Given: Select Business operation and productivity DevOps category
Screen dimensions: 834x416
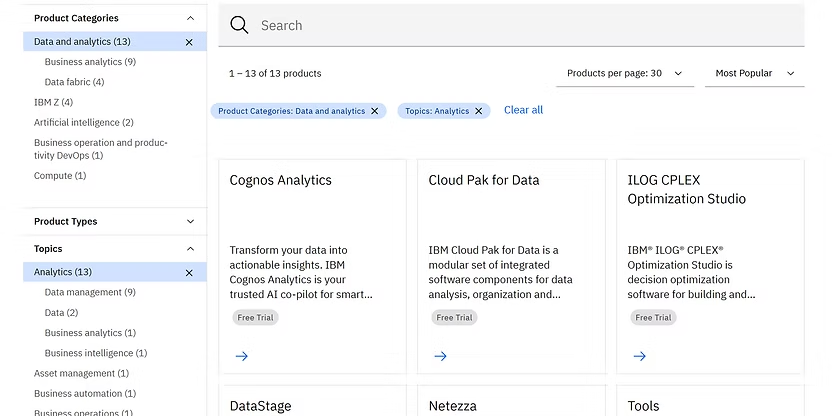Looking at the screenshot, I should click(x=101, y=149).
